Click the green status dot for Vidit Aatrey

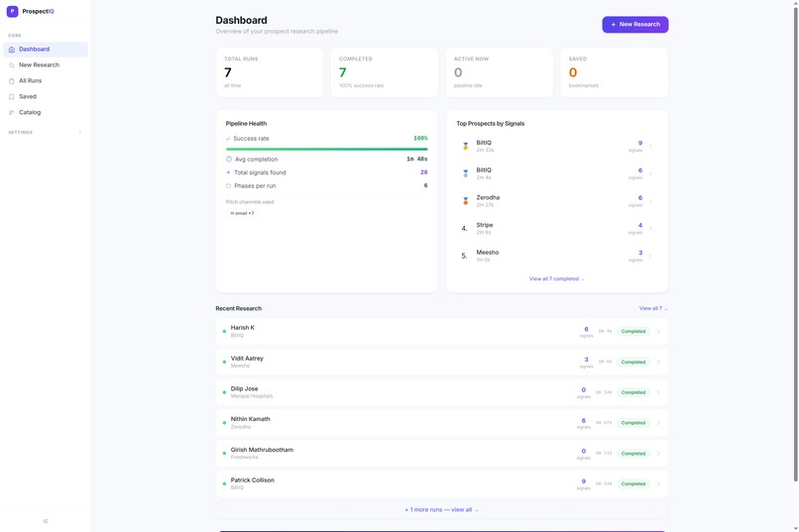point(224,362)
